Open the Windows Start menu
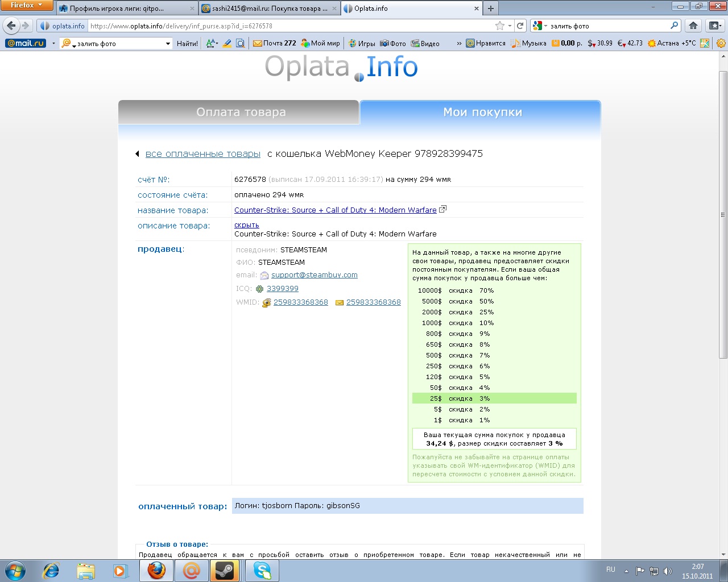728x582 pixels. 15,570
